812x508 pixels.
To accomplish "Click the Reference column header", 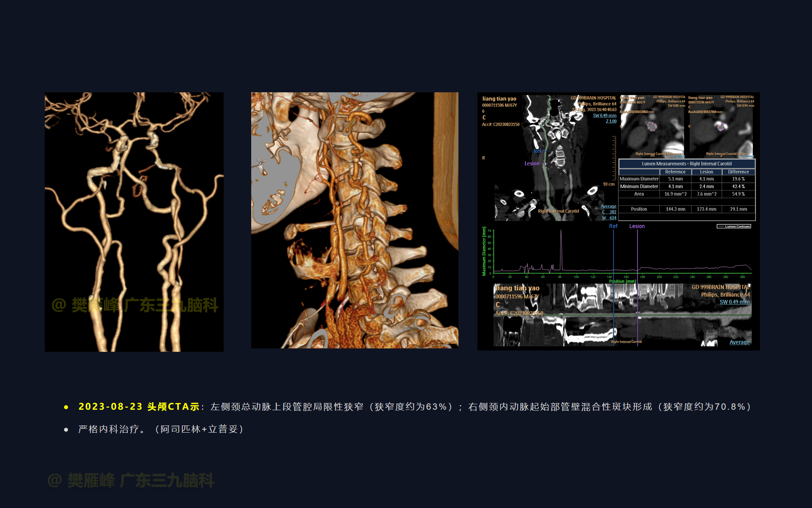I will click(x=675, y=172).
